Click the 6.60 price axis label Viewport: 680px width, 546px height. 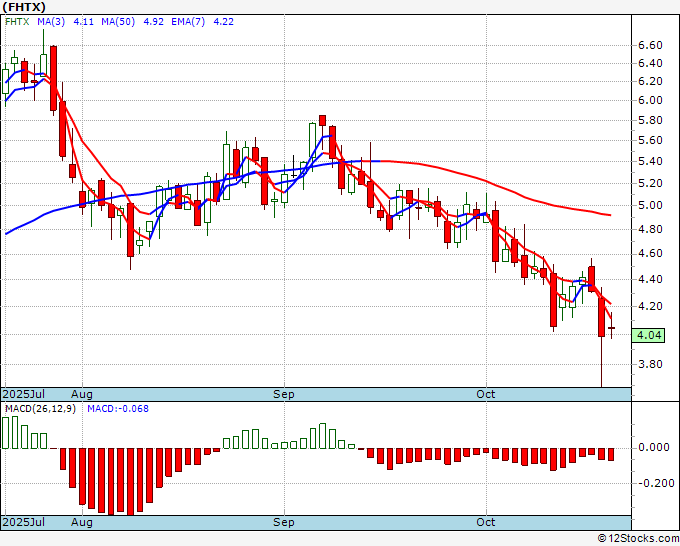[x=650, y=46]
